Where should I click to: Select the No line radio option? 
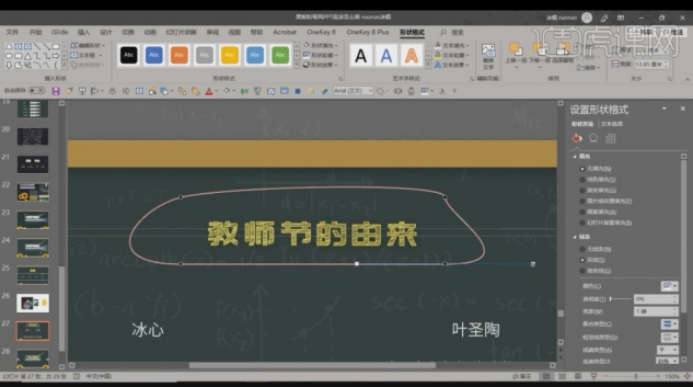click(582, 249)
